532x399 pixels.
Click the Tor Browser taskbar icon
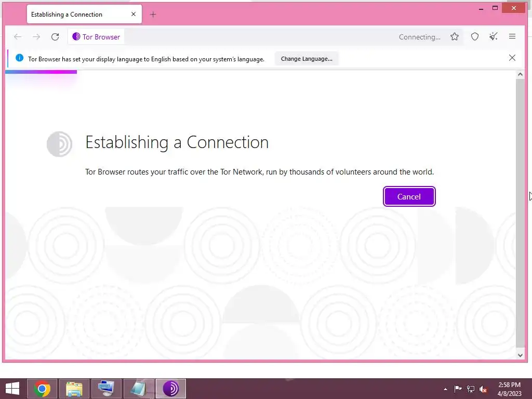pos(170,389)
